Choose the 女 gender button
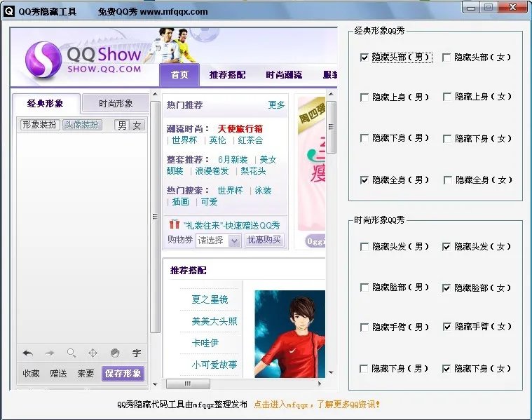532x420 pixels. (x=137, y=126)
